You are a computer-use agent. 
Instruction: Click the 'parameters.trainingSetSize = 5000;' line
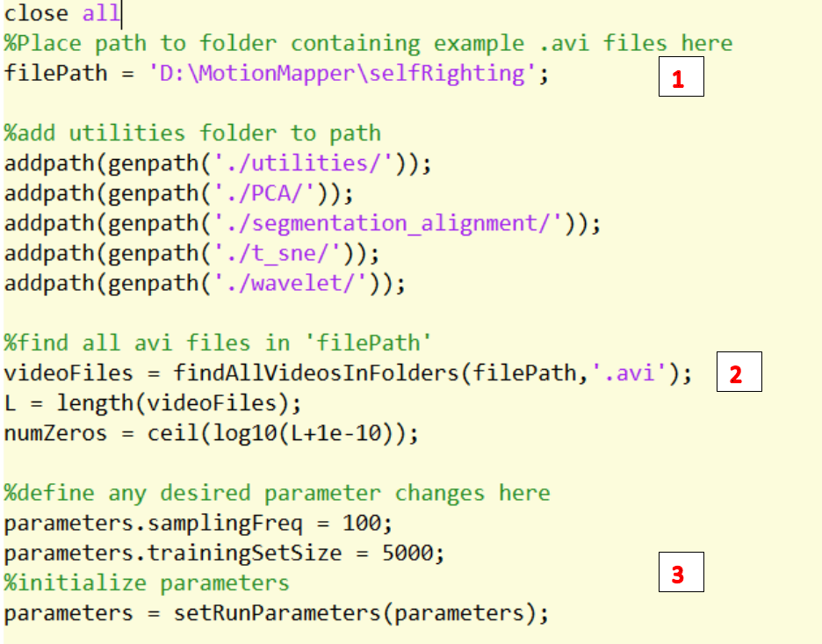(x=224, y=553)
